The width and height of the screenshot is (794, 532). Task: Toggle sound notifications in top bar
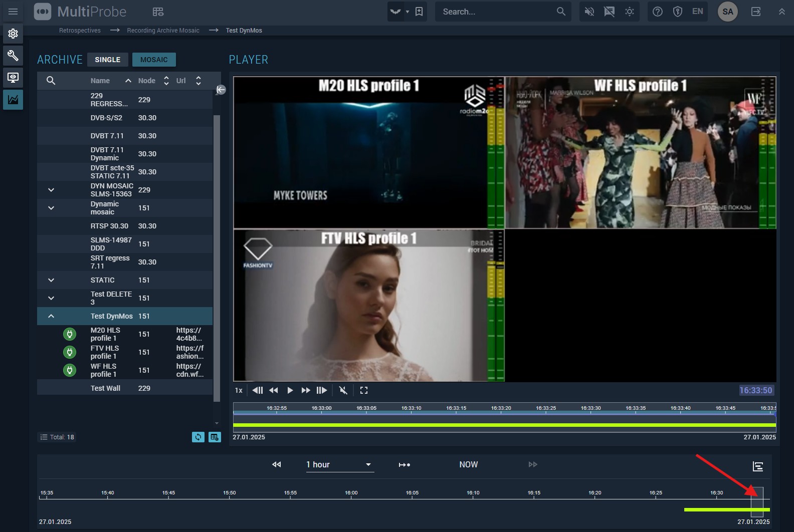589,12
